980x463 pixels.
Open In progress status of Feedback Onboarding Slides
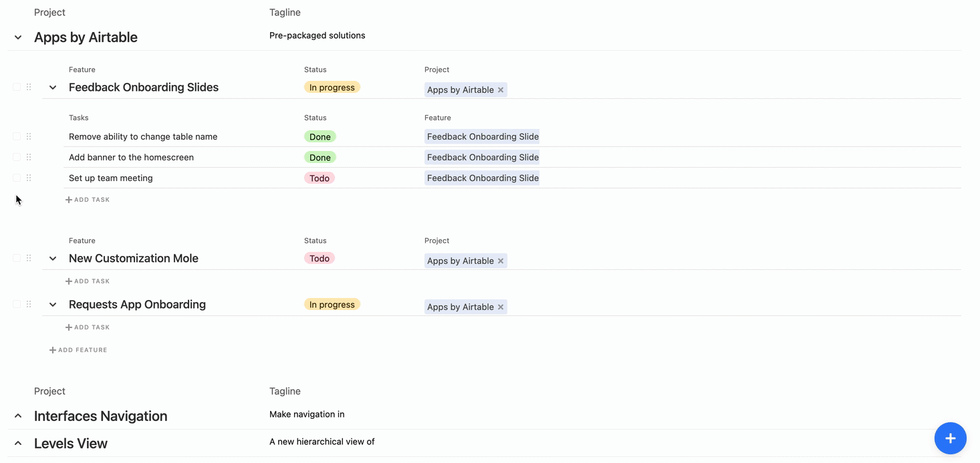(x=332, y=87)
